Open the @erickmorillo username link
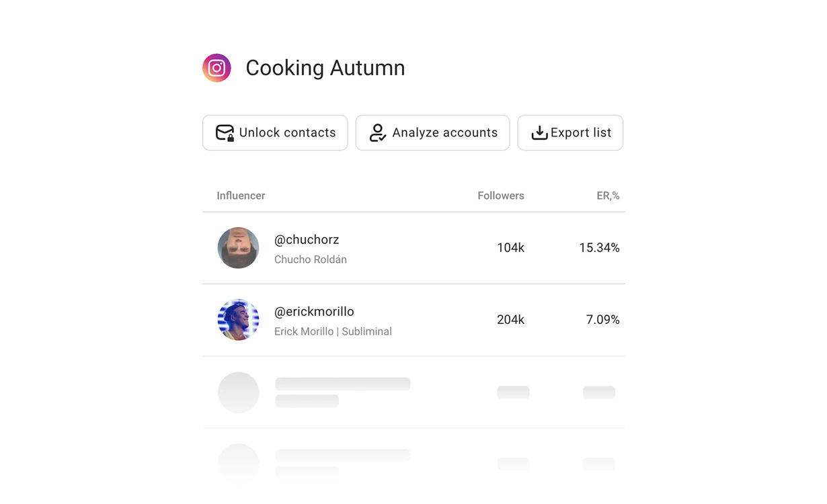Screen dimensions: 827x504 [314, 311]
